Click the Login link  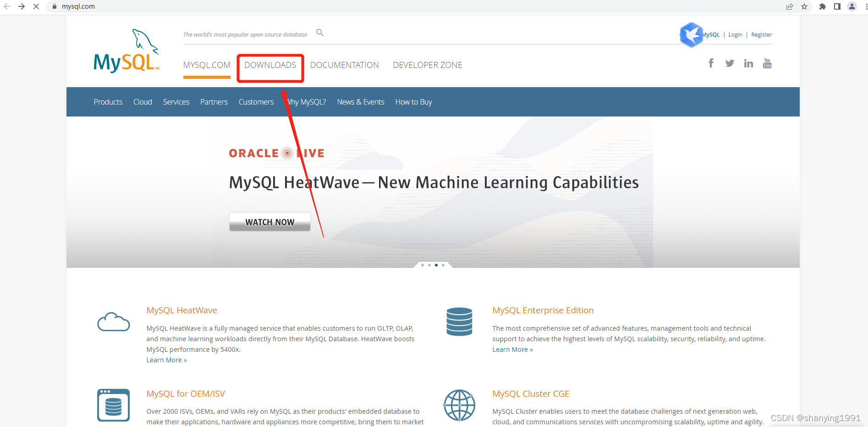735,35
